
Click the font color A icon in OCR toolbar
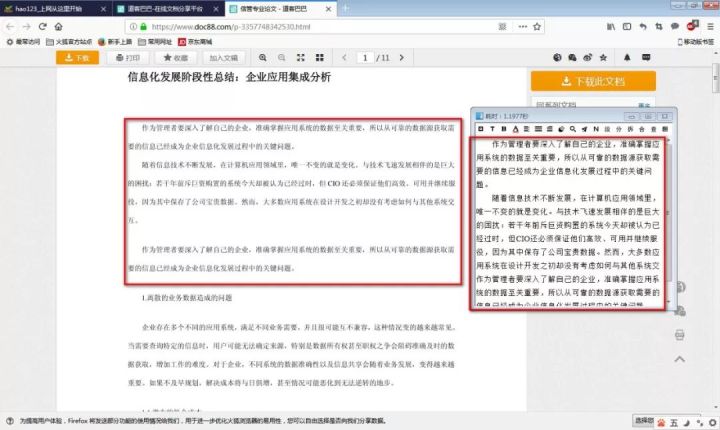pyautogui.click(x=515, y=129)
